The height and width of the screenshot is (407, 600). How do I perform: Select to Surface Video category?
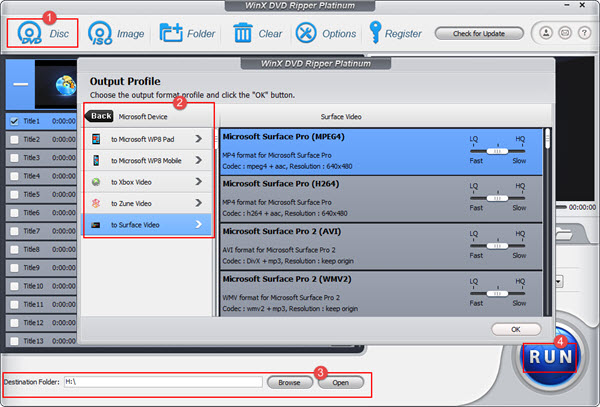(147, 225)
